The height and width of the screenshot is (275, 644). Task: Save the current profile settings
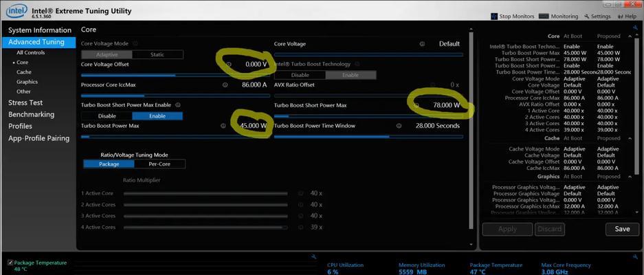(622, 229)
